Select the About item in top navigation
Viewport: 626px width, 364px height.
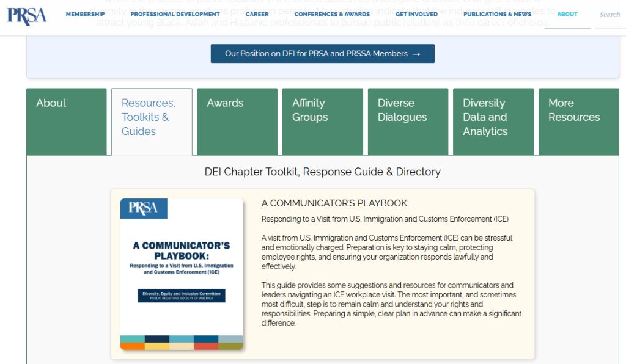tap(567, 14)
